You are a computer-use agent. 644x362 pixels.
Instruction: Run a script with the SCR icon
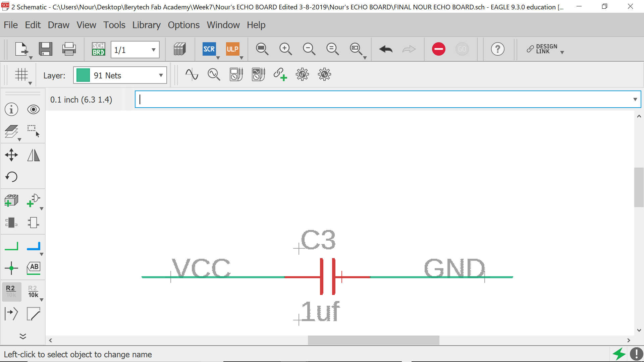pyautogui.click(x=209, y=49)
